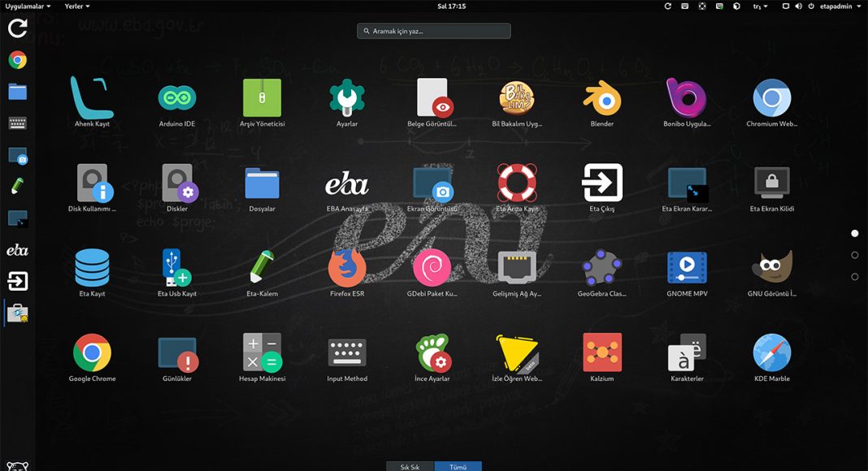Go to the second app page indicator dot
The width and height of the screenshot is (868, 471).
855,255
